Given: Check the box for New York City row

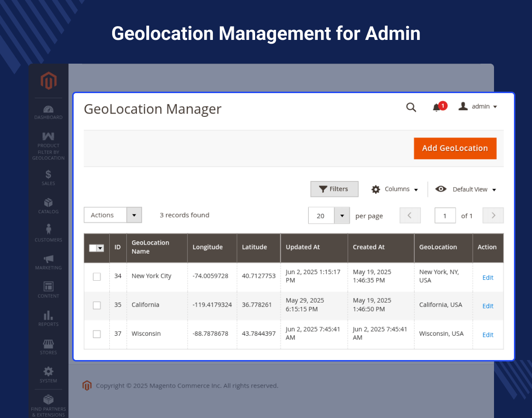Looking at the screenshot, I should point(97,277).
